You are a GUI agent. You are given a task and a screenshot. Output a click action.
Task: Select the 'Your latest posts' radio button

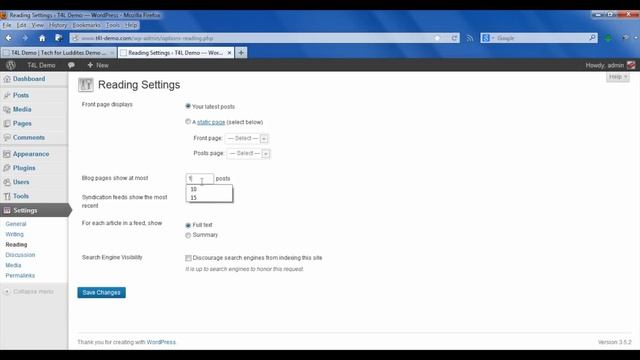coord(188,106)
